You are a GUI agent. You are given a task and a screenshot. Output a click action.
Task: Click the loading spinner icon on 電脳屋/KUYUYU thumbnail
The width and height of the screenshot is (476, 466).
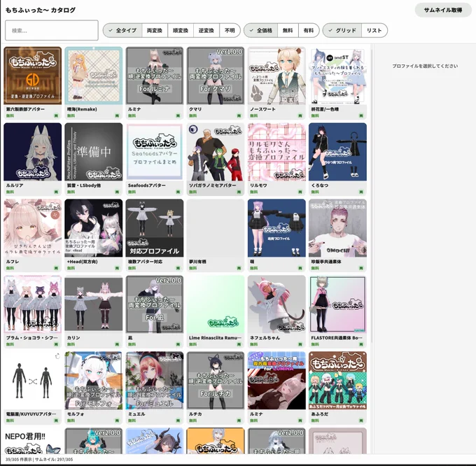point(57,356)
